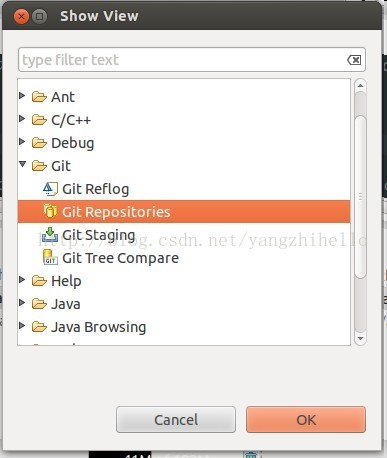Click the Git Reflog view icon

click(x=51, y=189)
